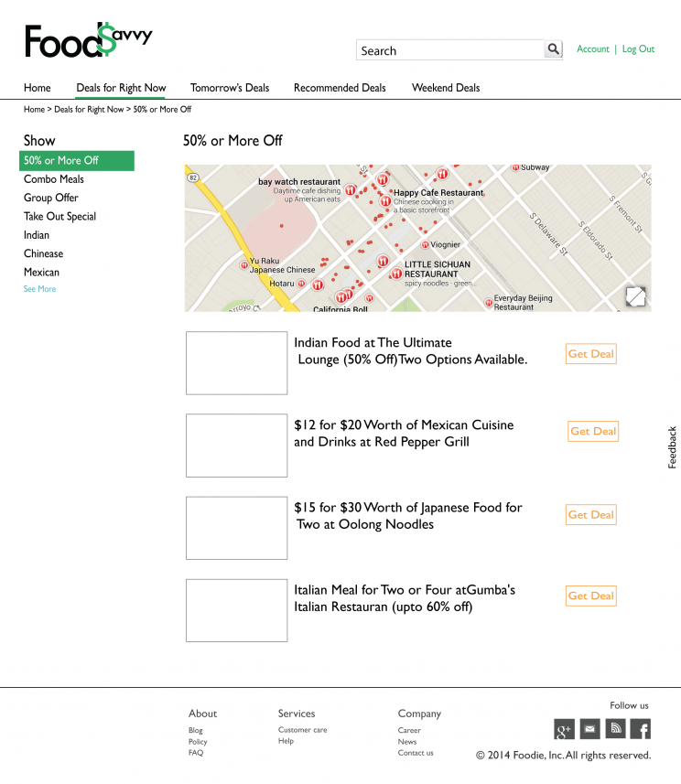Open the Career footer link
This screenshot has height=784, width=681.
[409, 731]
